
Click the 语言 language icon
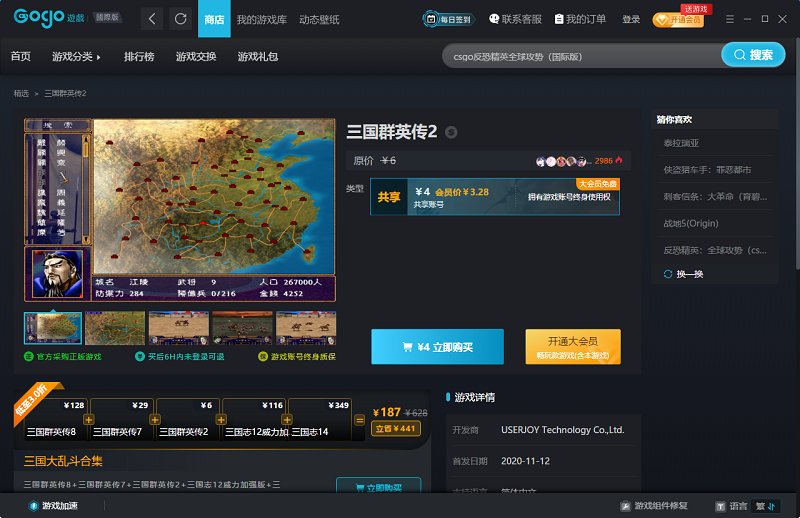(720, 506)
